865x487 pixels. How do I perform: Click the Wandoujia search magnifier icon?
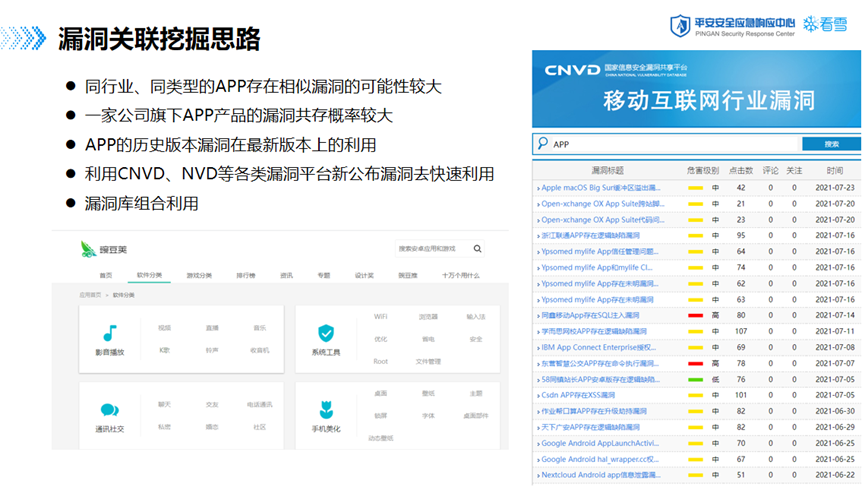(478, 249)
